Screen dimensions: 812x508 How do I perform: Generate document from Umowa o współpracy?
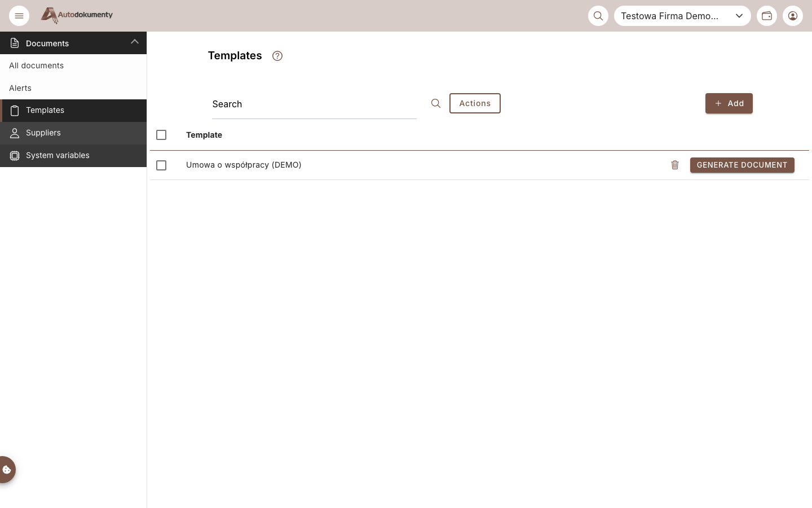(x=742, y=165)
